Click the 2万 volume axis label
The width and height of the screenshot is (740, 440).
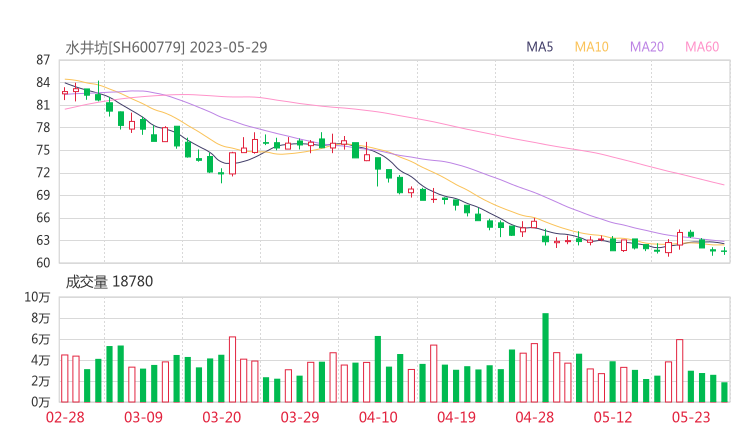[41, 381]
